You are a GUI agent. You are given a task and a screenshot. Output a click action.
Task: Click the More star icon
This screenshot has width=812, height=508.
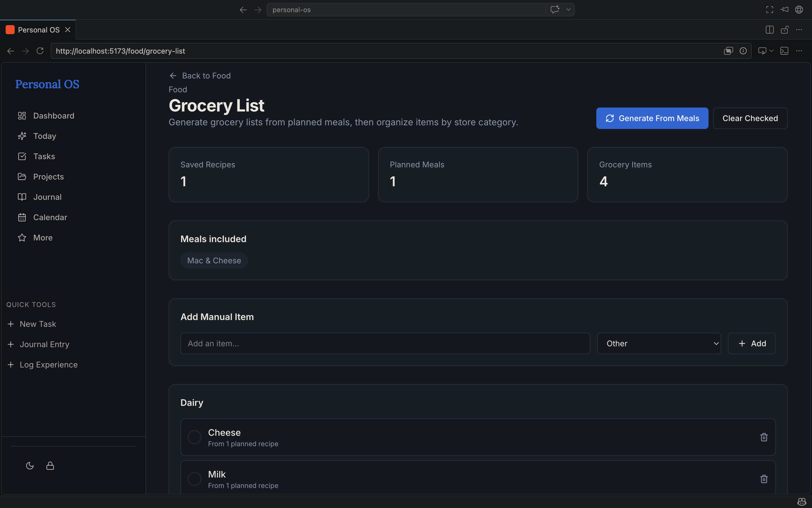(22, 238)
